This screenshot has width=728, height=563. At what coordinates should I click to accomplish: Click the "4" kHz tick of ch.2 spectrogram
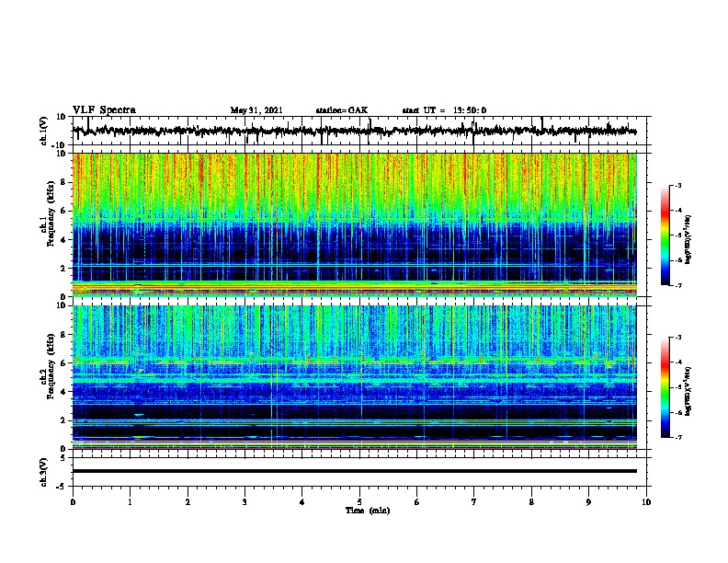click(x=63, y=392)
